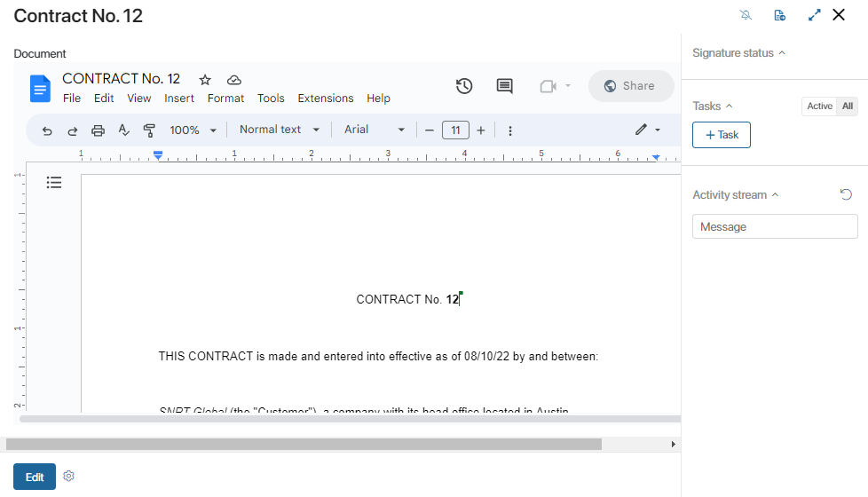Click the Share button

click(631, 86)
